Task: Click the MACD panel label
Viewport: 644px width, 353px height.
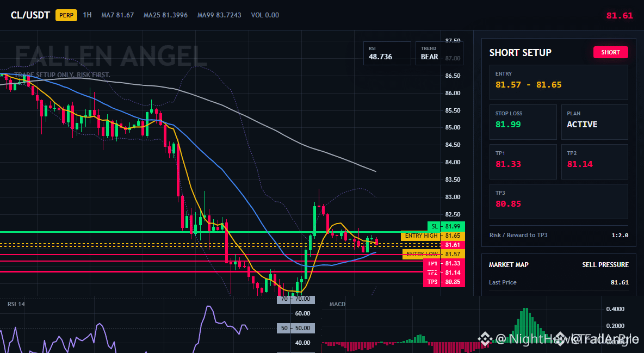Action: click(337, 304)
